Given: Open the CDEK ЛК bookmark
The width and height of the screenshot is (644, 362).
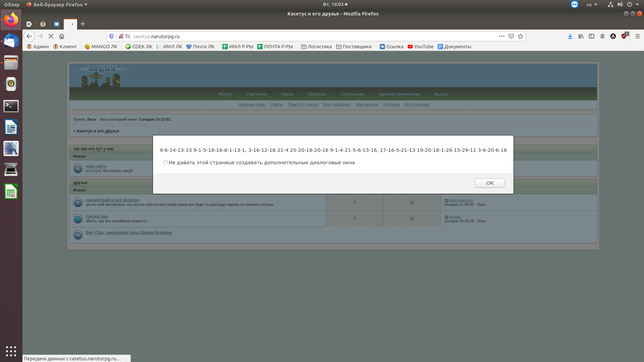Looking at the screenshot, I should 139,47.
